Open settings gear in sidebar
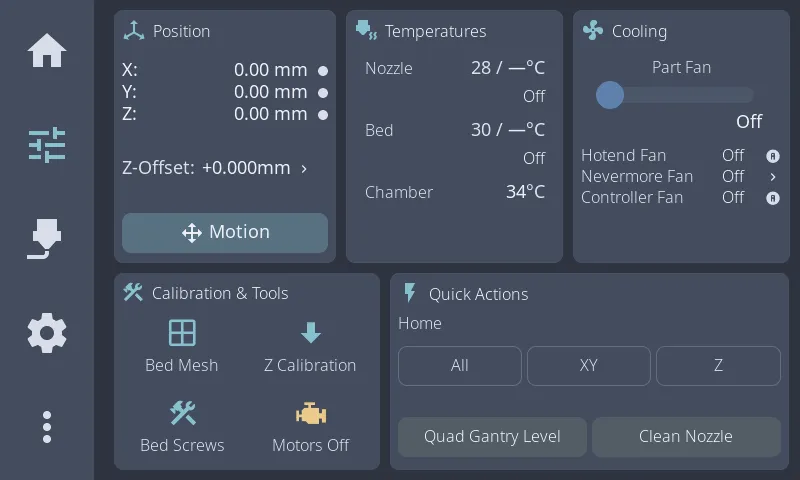This screenshot has width=800, height=480. (46, 333)
